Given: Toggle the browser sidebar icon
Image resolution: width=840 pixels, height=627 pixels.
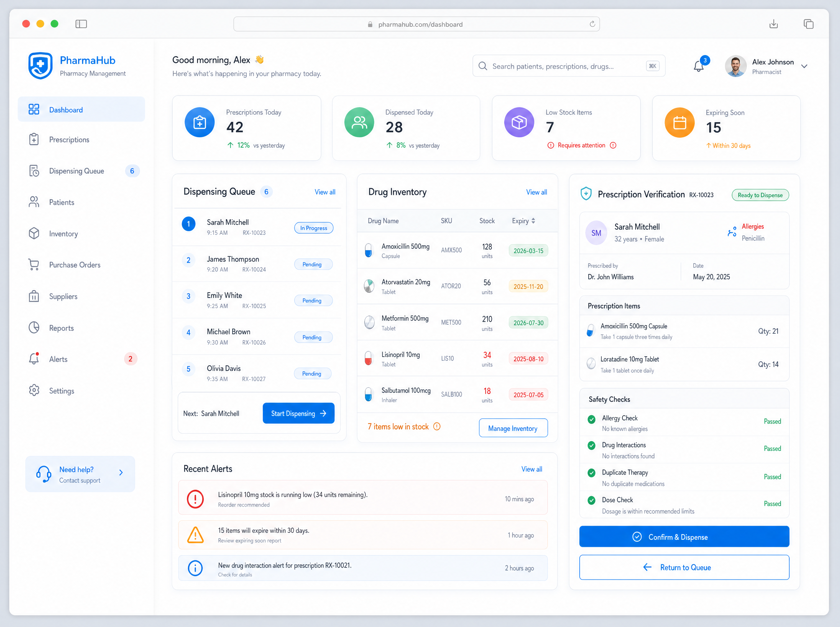Looking at the screenshot, I should [x=81, y=24].
